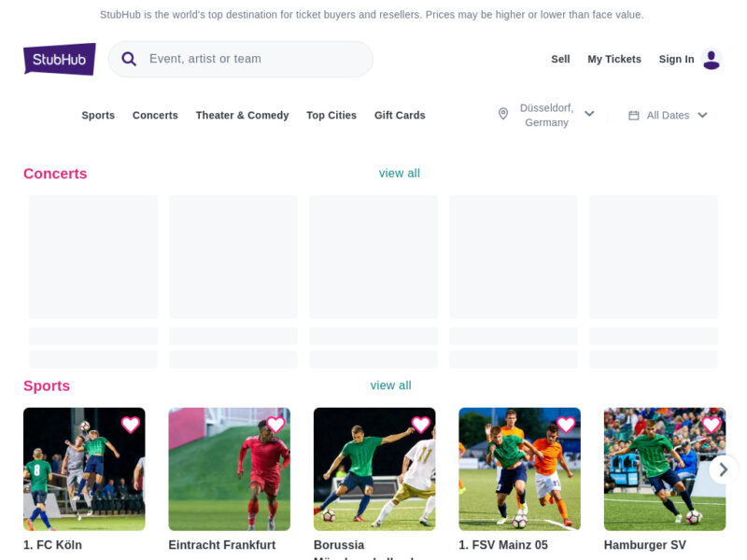The image size is (747, 560).
Task: Open the user profile avatar icon
Action: click(x=712, y=59)
